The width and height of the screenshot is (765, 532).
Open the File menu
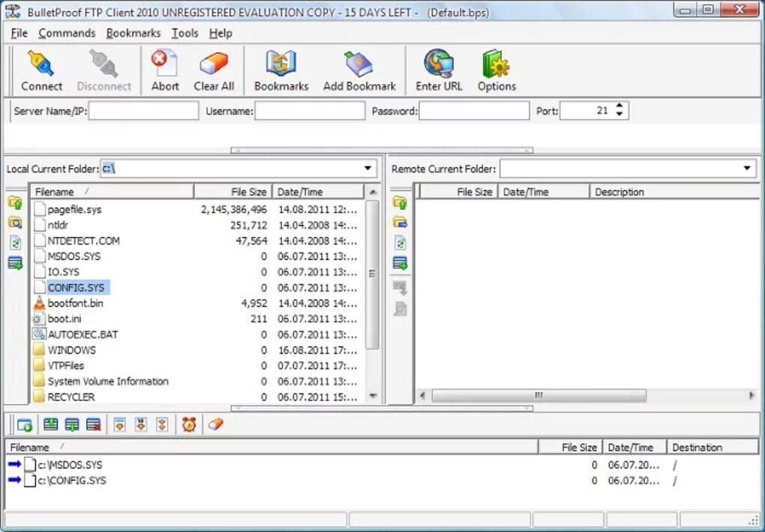(19, 33)
